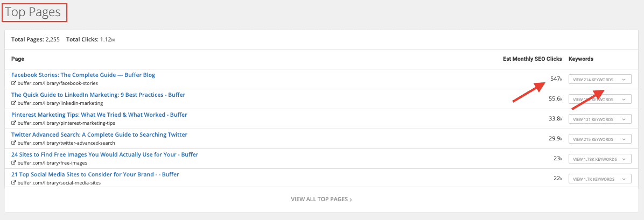Viewport: 644px width, 220px height.
Task: Open external link icon for pinterest-marketing-tips URL
Action: (13, 123)
